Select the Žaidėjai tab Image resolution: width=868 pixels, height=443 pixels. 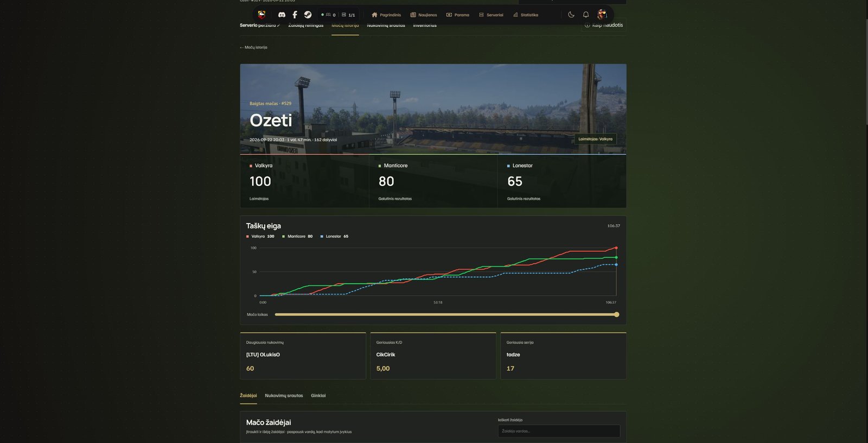[x=248, y=396]
